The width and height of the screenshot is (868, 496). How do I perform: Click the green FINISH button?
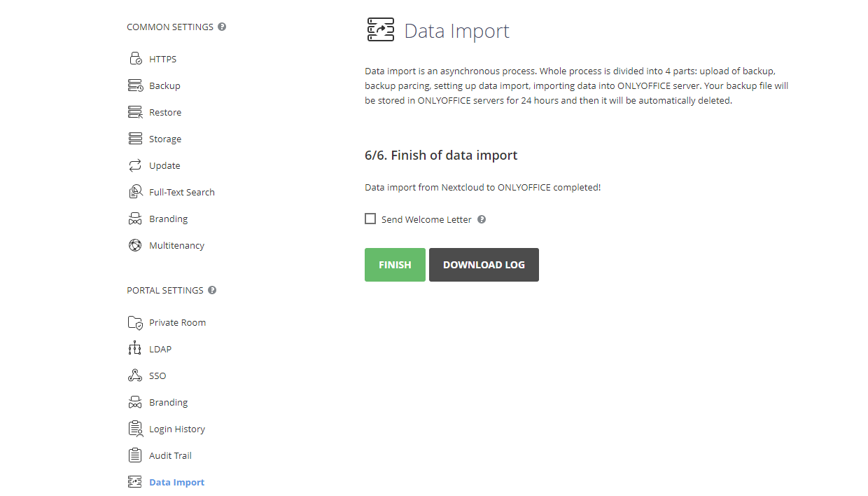pyautogui.click(x=395, y=265)
